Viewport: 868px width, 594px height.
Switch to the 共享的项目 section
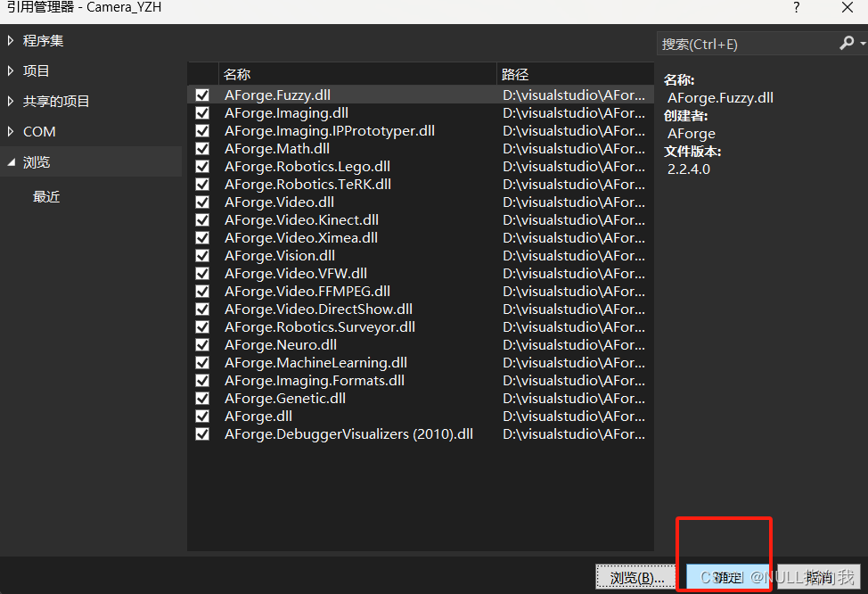(55, 101)
